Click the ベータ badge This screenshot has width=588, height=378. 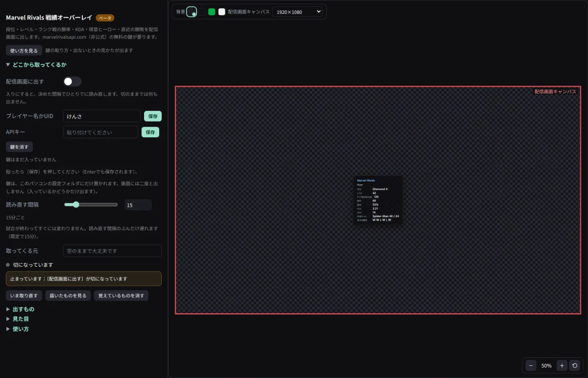(x=105, y=18)
